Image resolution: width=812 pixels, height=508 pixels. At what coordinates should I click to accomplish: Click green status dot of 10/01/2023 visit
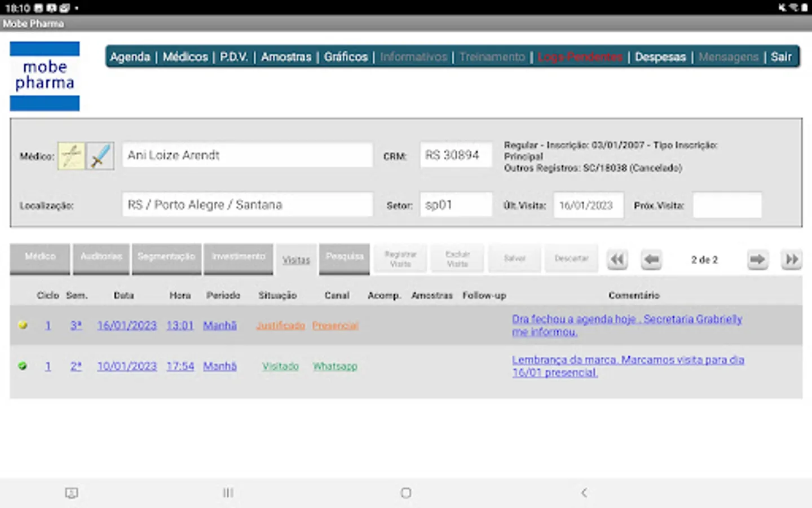(23, 366)
